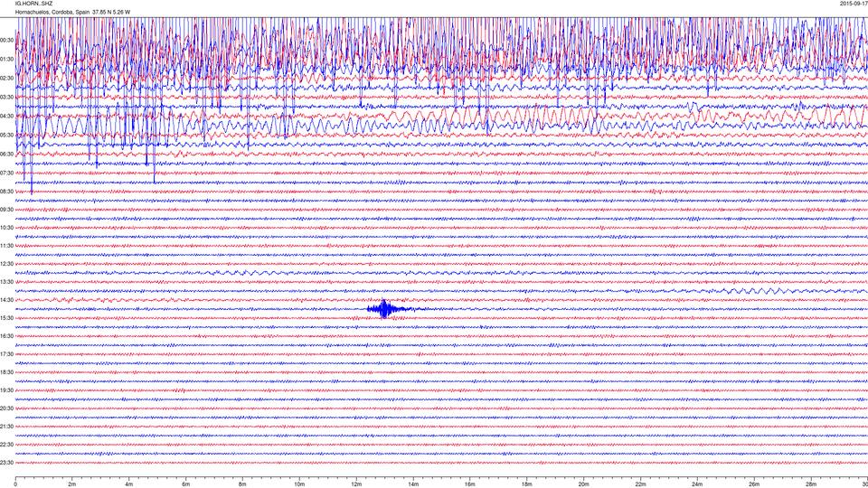Click the 0 minute axis tick label
Screen dimensions: 868x488
coord(15,484)
